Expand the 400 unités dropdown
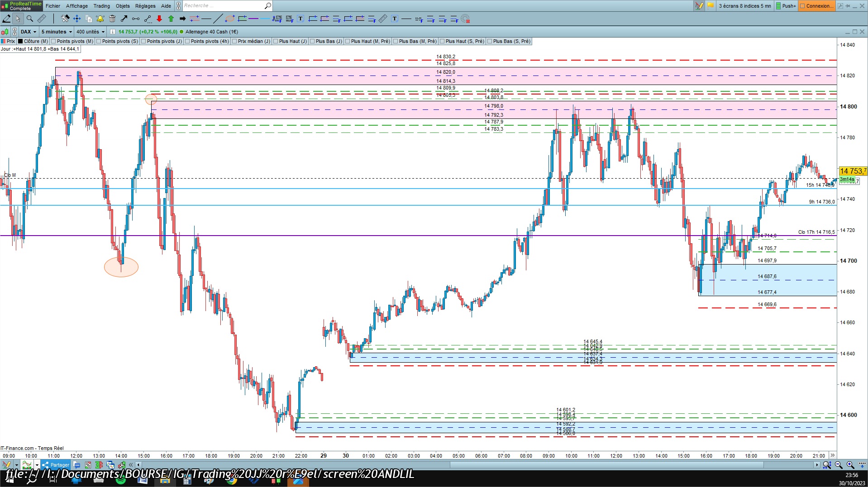The height and width of the screenshot is (487, 868). coord(91,32)
